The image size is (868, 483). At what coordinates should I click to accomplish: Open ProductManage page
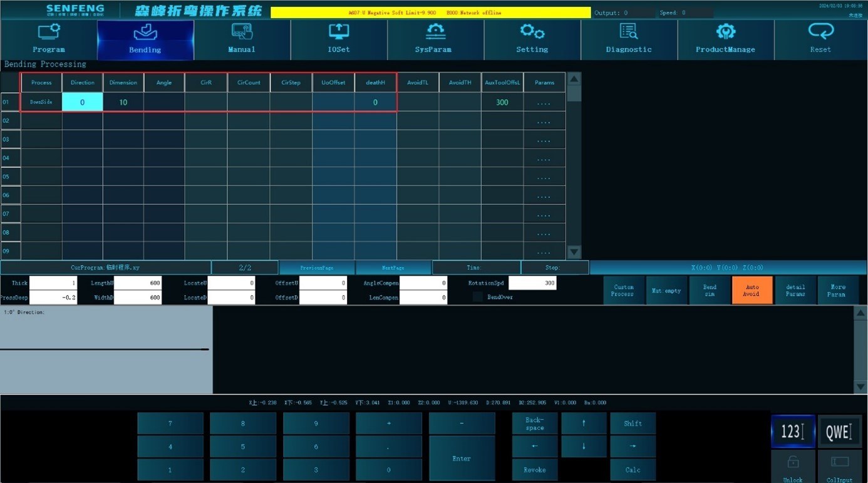click(725, 39)
